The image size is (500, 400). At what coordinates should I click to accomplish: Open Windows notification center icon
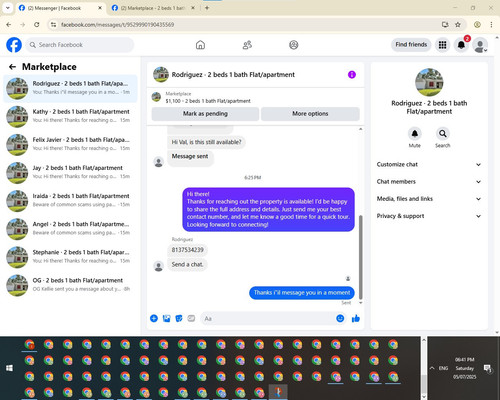[x=488, y=368]
